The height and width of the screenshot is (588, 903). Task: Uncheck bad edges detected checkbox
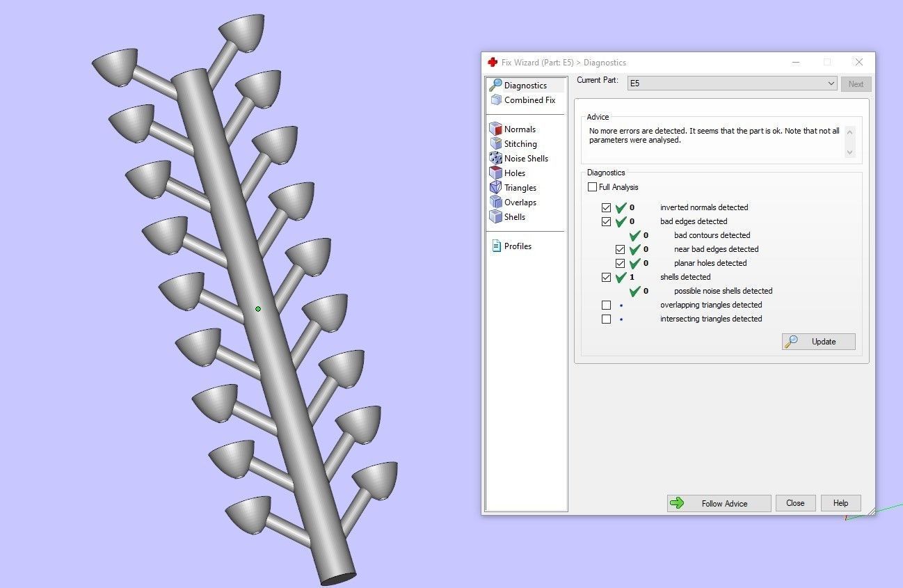click(606, 221)
